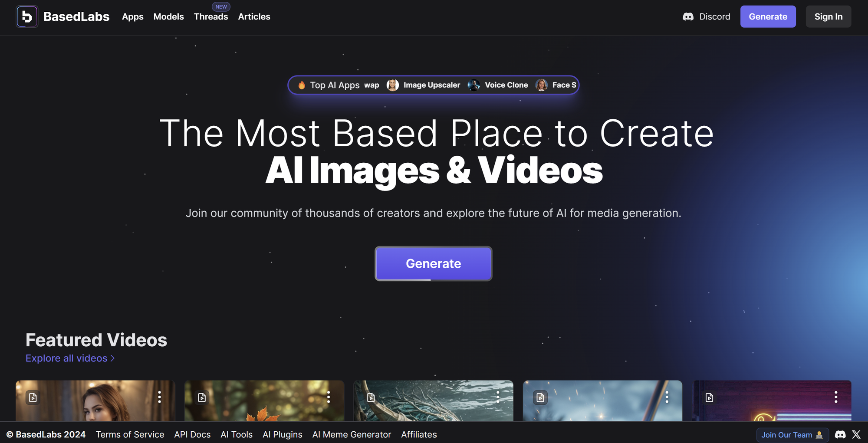Click the Discord text link in the header
The image size is (868, 443).
tap(714, 16)
